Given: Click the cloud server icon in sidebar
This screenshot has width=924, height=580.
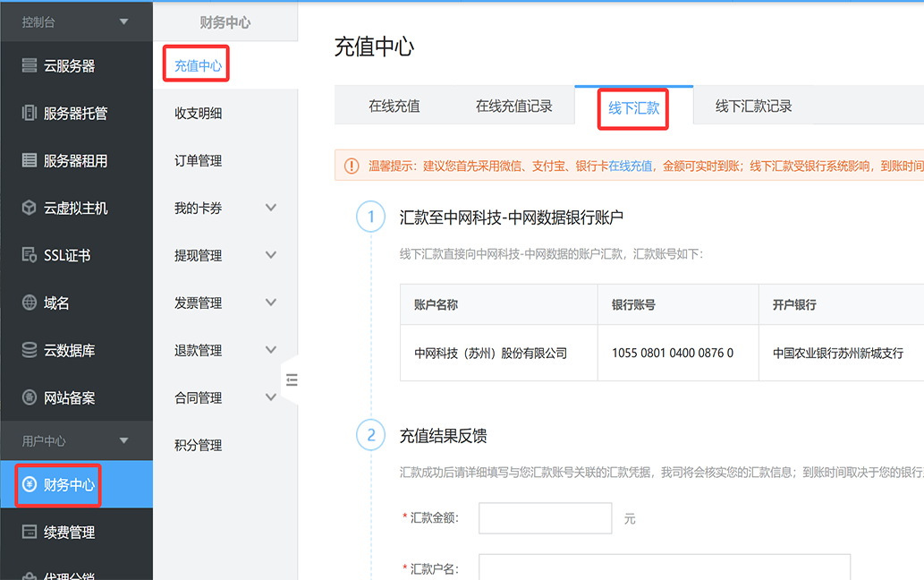Looking at the screenshot, I should [x=29, y=66].
